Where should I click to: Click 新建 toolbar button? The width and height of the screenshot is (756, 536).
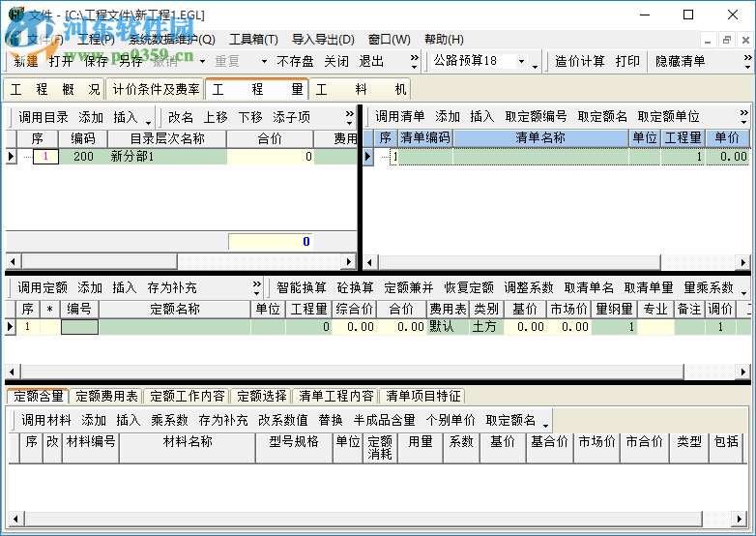pos(25,61)
